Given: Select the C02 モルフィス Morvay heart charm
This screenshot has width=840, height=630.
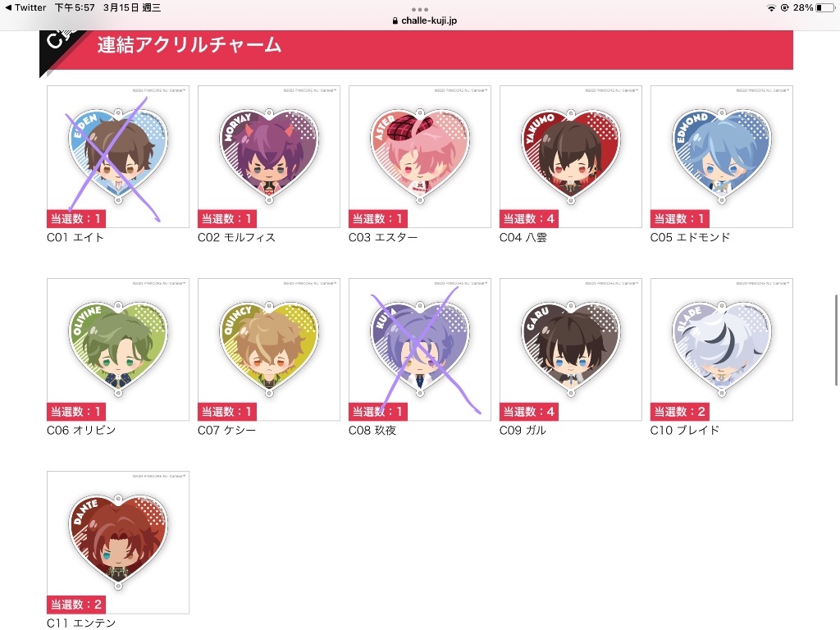Looking at the screenshot, I should (x=269, y=157).
